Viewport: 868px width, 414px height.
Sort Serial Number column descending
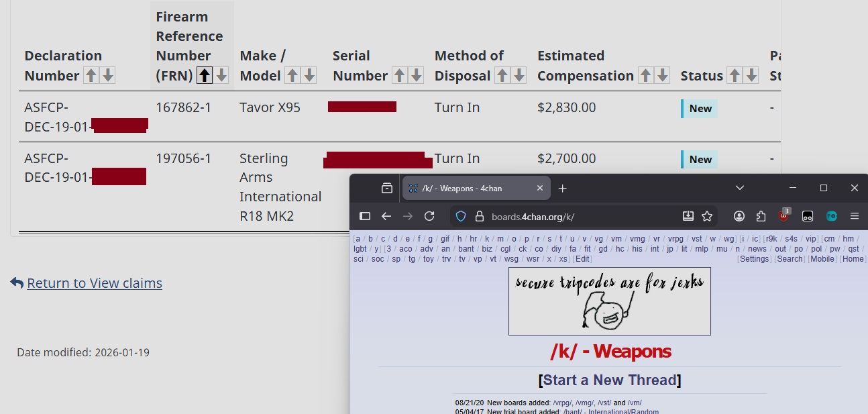point(416,75)
